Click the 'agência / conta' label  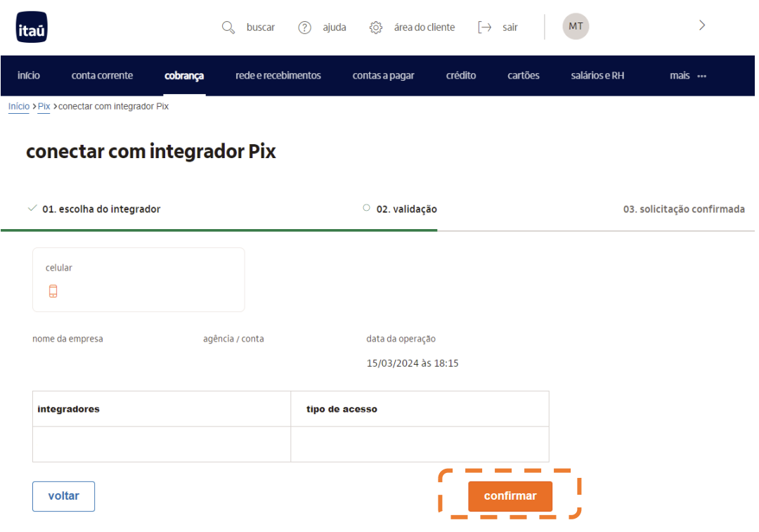[x=233, y=339]
